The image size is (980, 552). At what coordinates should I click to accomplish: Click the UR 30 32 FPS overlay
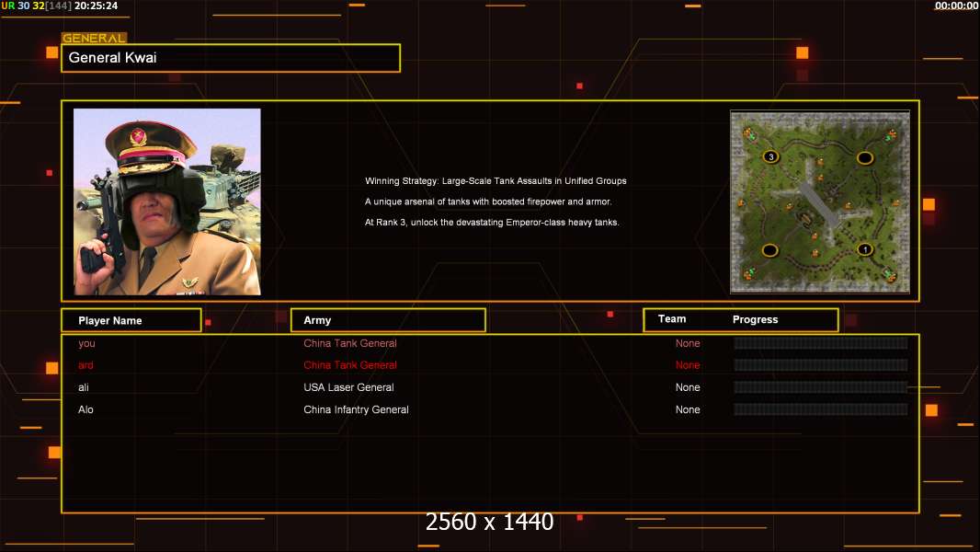[36, 6]
